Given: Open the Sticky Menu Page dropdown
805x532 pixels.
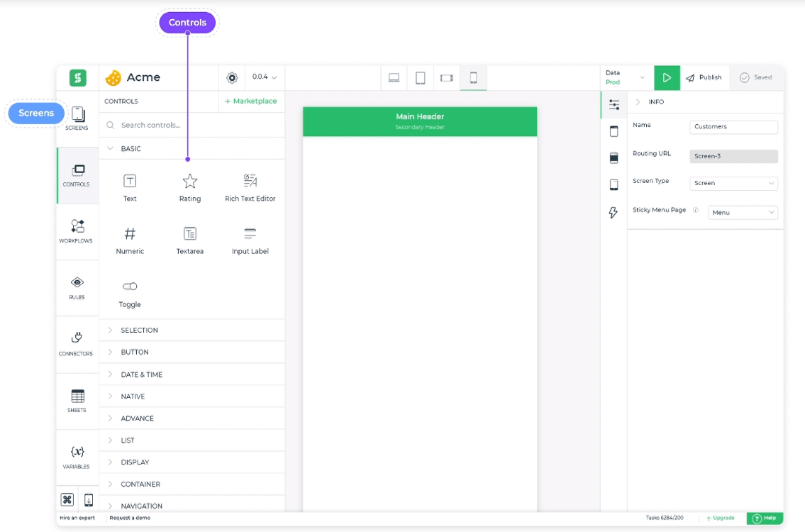Looking at the screenshot, I should [x=742, y=212].
